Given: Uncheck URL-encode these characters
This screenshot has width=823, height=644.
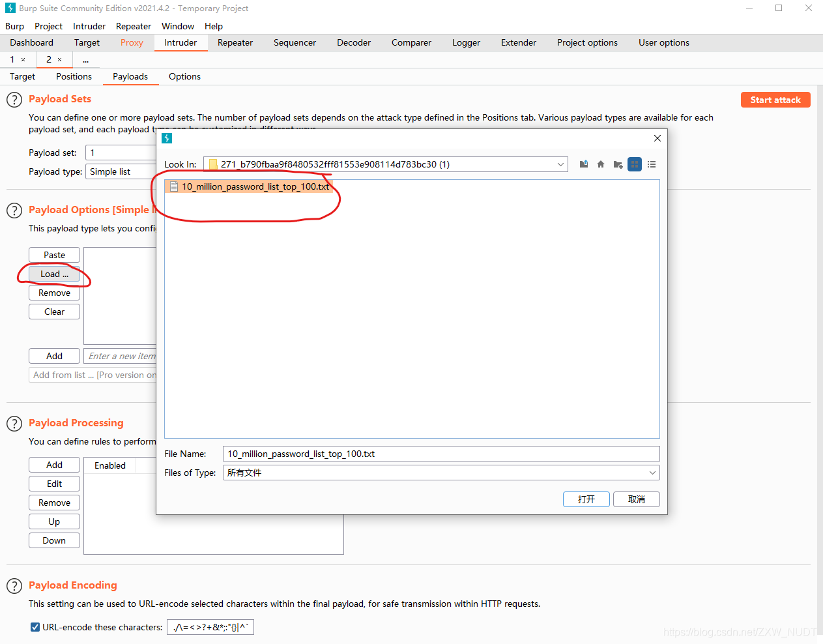Looking at the screenshot, I should click(x=35, y=626).
